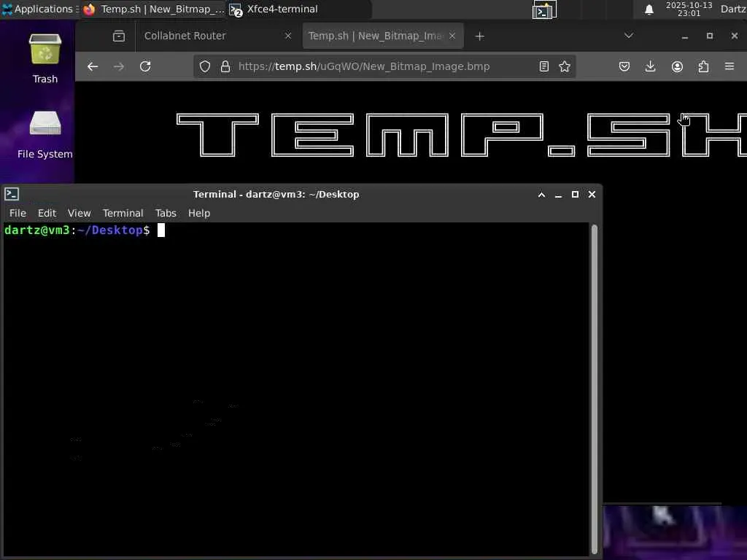Open the terminal Help menu
This screenshot has height=560, width=747.
click(199, 214)
